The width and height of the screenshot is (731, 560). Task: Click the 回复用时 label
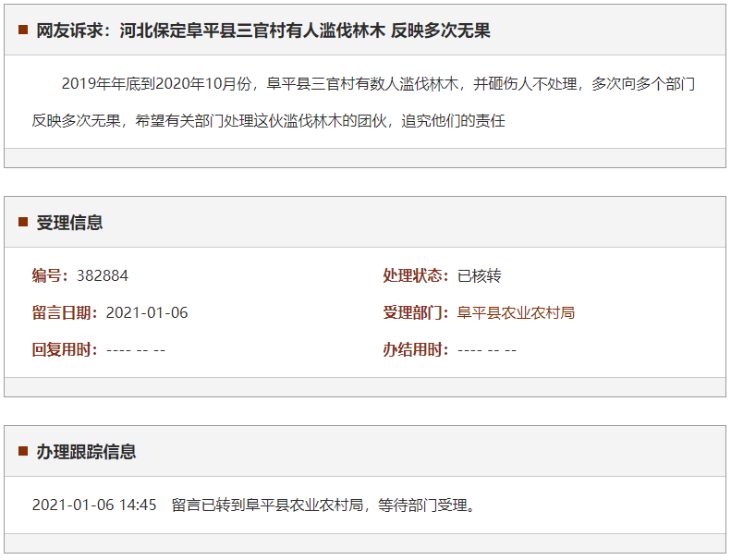(65, 349)
